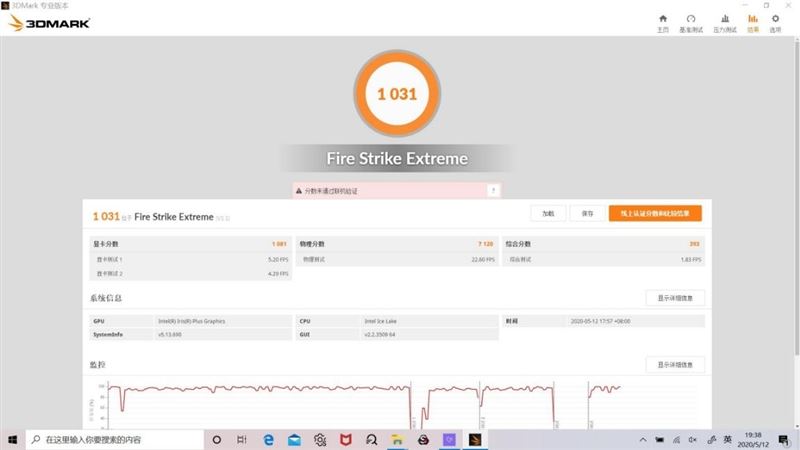Click the 3DMark logo

[x=49, y=23]
